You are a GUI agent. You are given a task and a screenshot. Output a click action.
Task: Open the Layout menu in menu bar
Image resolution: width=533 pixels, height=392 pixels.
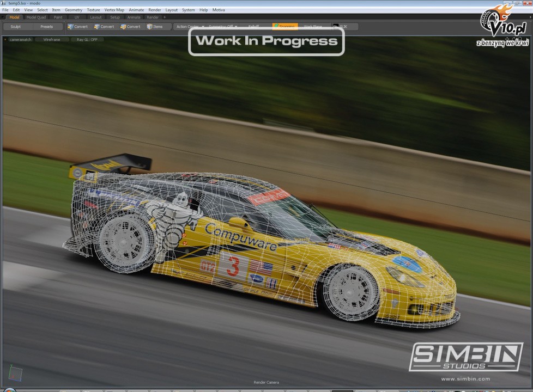[171, 10]
